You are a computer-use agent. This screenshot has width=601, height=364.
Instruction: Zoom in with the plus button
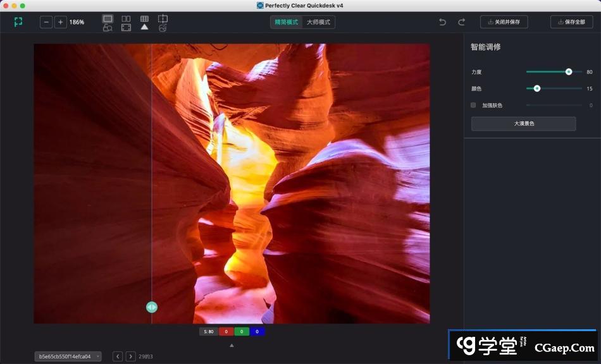[x=60, y=22]
